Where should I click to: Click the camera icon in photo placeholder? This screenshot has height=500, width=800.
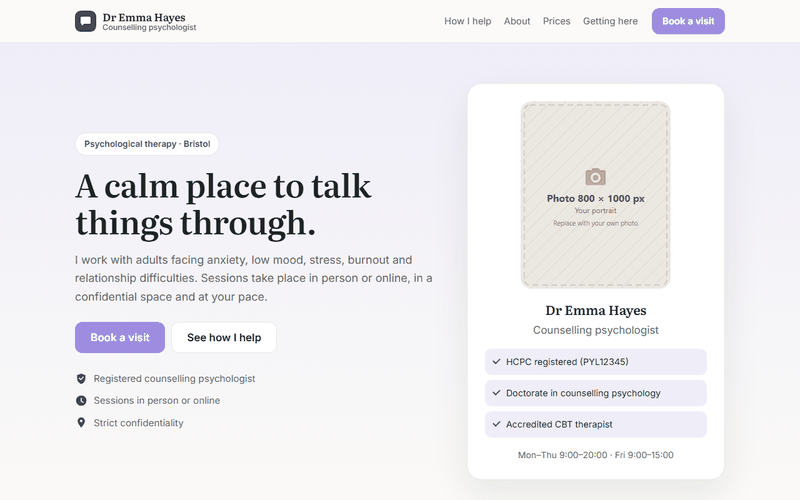595,177
